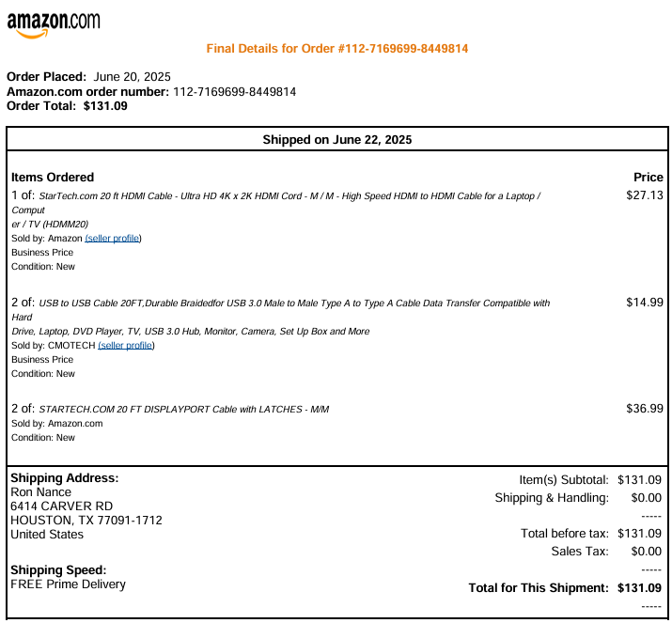The image size is (672, 623).
Task: Click the FREE Prime Delivery shipping speed
Action: (69, 584)
